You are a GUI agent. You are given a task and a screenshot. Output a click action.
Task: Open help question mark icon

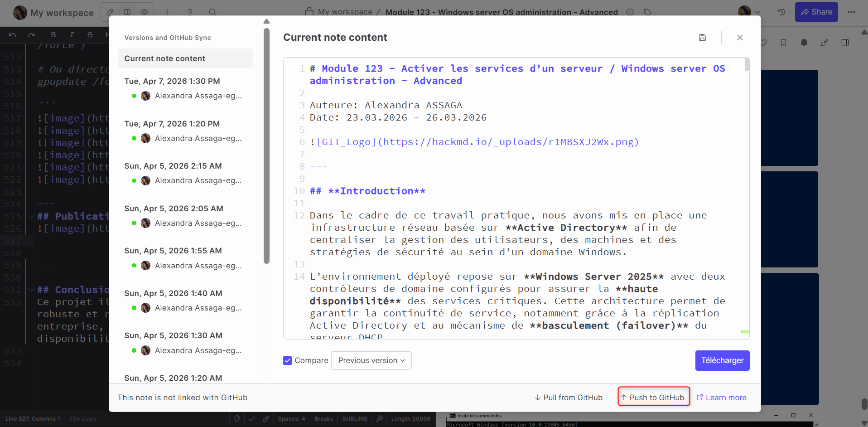[x=190, y=12]
